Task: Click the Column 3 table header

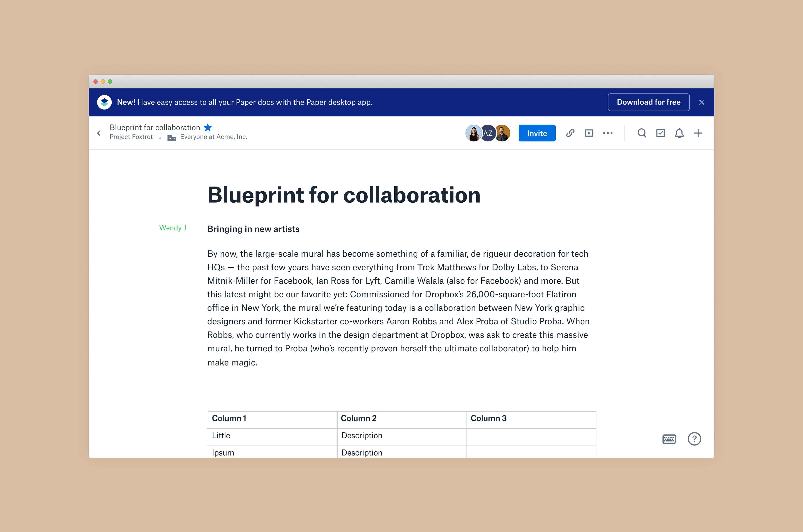Action: [x=531, y=420]
